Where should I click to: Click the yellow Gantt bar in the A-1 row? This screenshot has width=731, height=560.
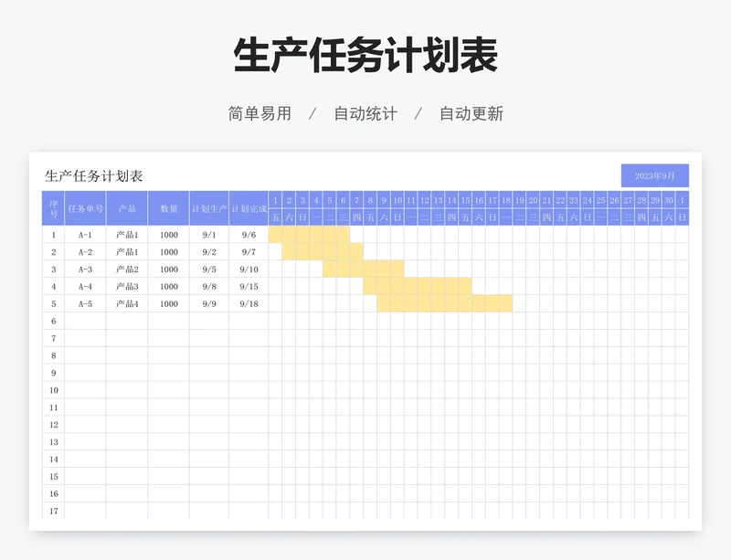tap(309, 235)
